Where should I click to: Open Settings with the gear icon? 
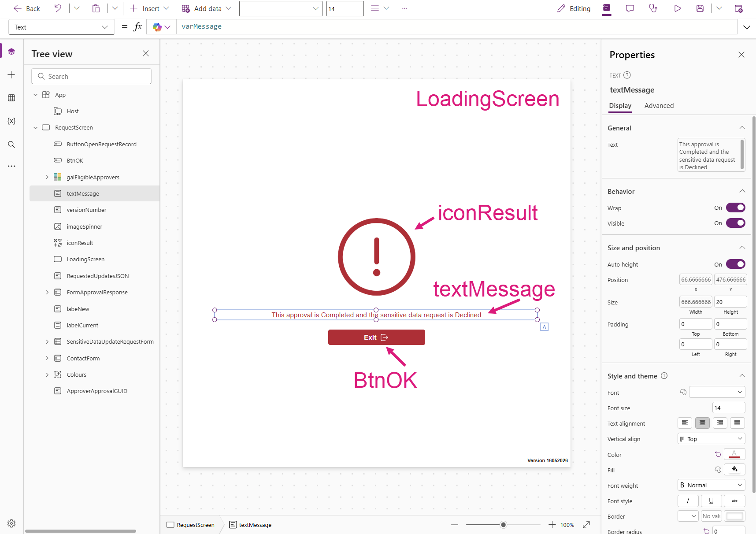click(x=11, y=523)
